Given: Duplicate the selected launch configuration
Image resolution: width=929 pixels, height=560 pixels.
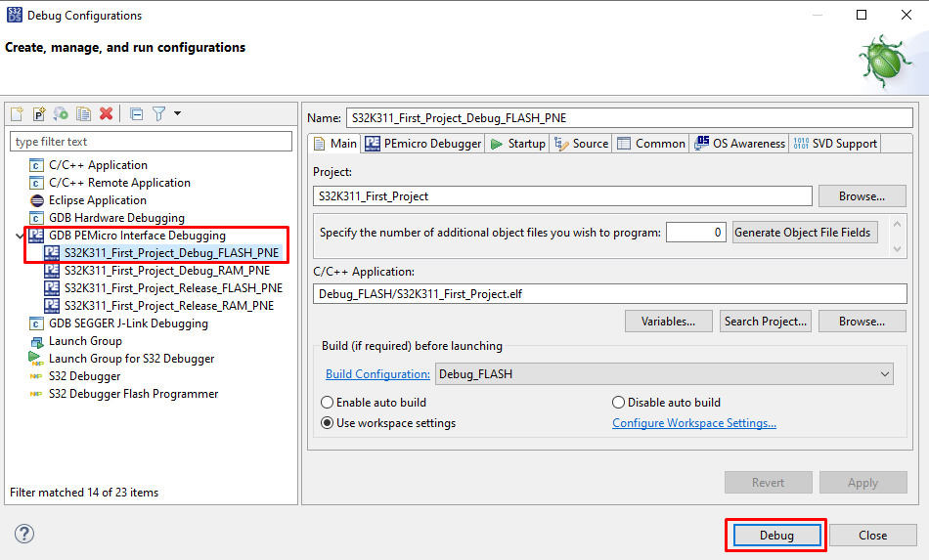Looking at the screenshot, I should point(84,114).
